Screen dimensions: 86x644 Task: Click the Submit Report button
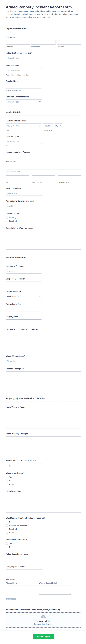point(43,637)
